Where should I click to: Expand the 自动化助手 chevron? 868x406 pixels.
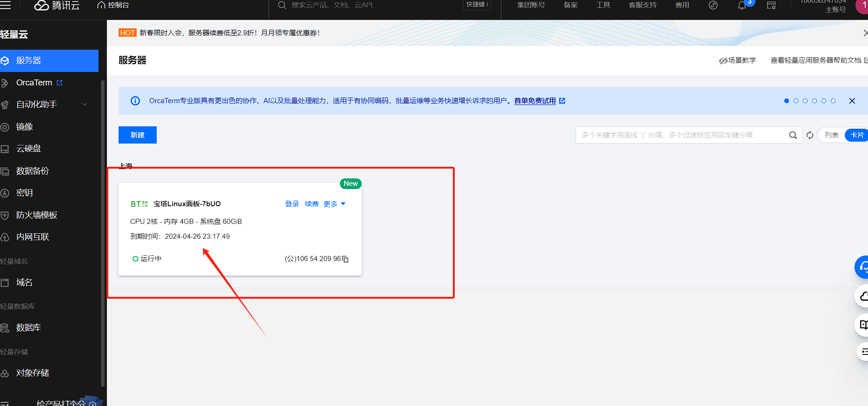(x=85, y=105)
